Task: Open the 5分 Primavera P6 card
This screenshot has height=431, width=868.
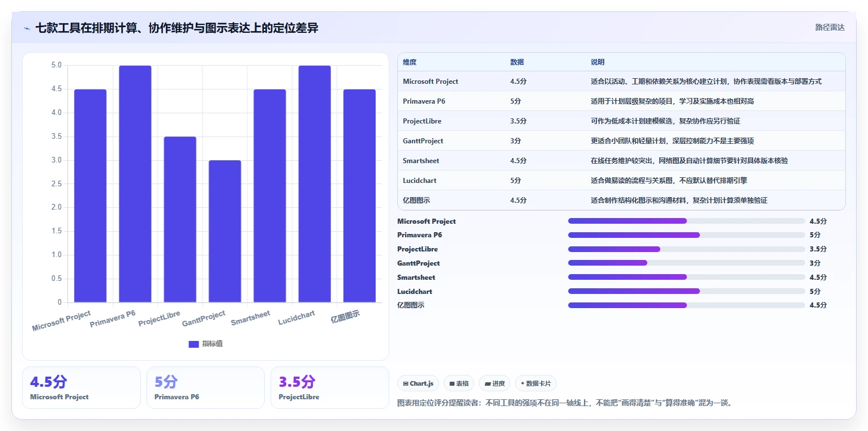Action: click(205, 387)
